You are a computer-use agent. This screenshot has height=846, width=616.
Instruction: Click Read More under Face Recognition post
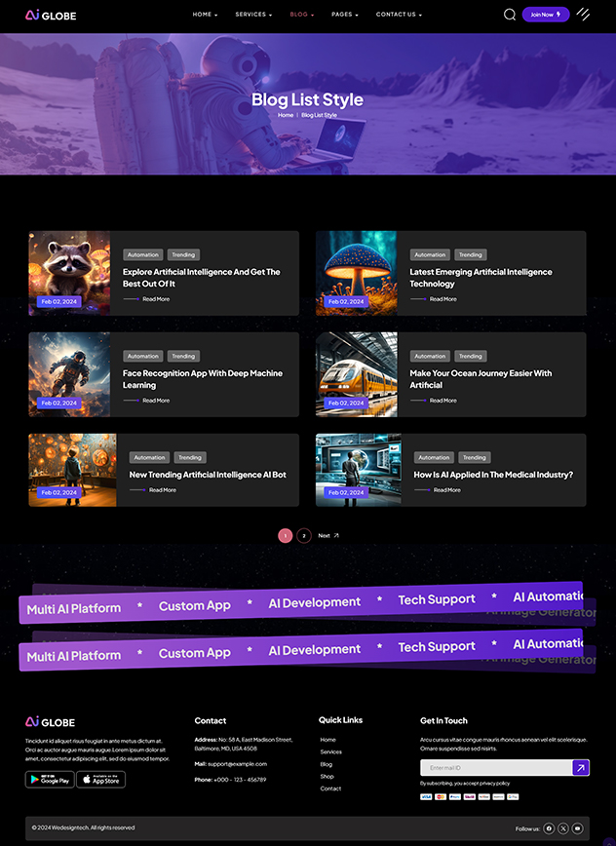pyautogui.click(x=156, y=401)
